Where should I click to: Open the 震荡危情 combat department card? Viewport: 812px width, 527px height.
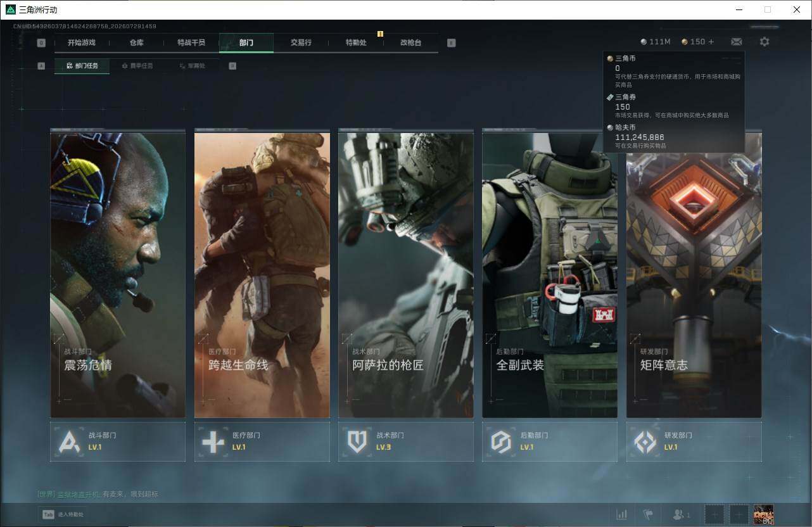(118, 274)
